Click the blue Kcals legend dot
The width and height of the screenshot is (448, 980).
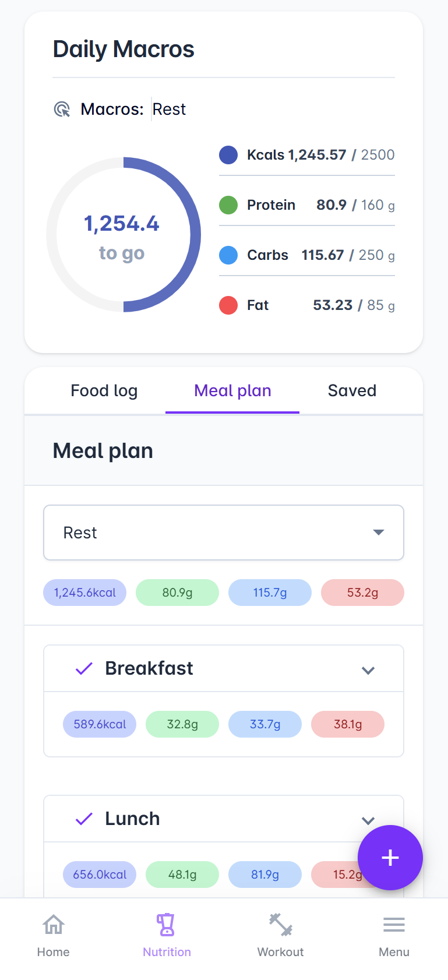pyautogui.click(x=228, y=155)
